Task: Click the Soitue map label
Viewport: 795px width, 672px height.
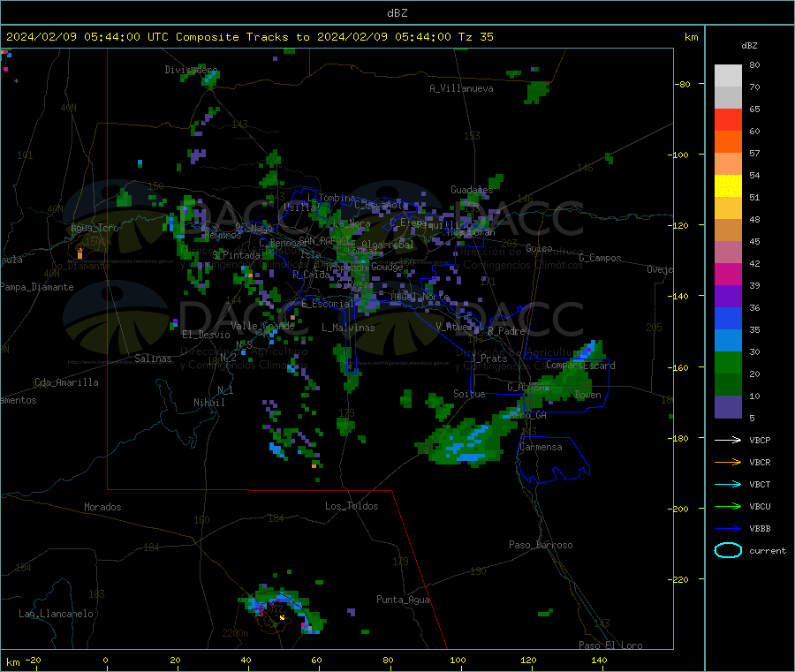Action: pos(469,394)
